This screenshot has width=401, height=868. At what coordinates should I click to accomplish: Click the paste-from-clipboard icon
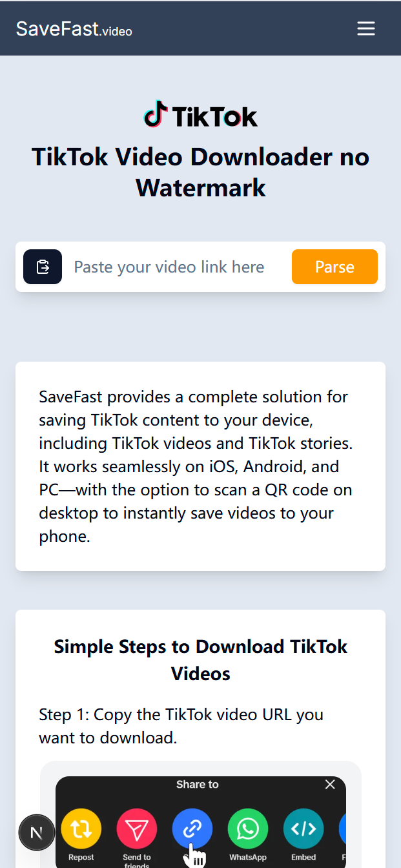[x=42, y=266]
